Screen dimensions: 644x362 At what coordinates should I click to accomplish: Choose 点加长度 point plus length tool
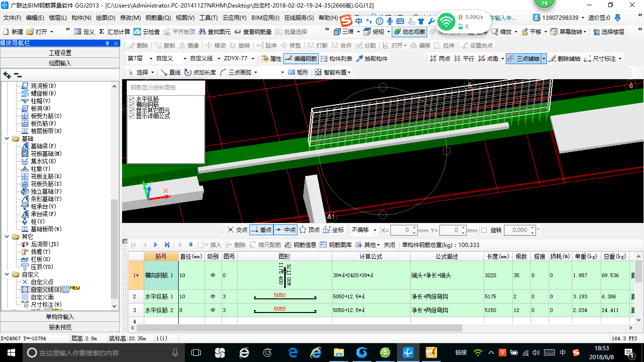pos(200,72)
